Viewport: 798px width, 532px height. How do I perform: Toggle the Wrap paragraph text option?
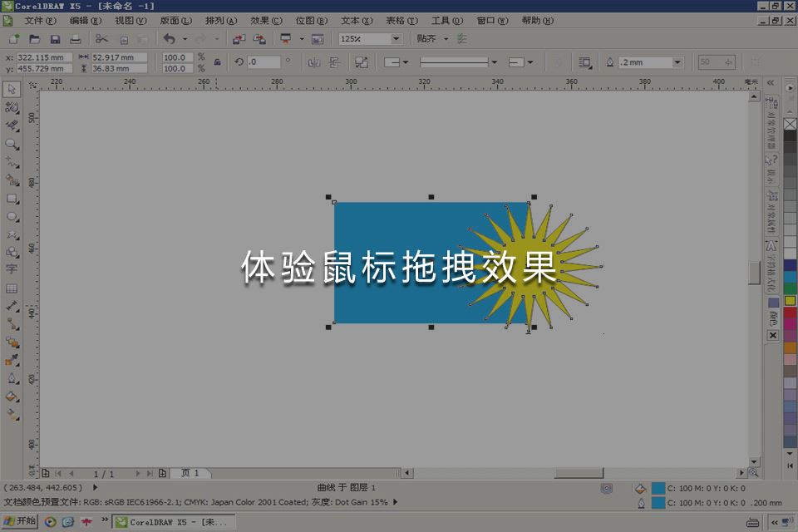584,62
